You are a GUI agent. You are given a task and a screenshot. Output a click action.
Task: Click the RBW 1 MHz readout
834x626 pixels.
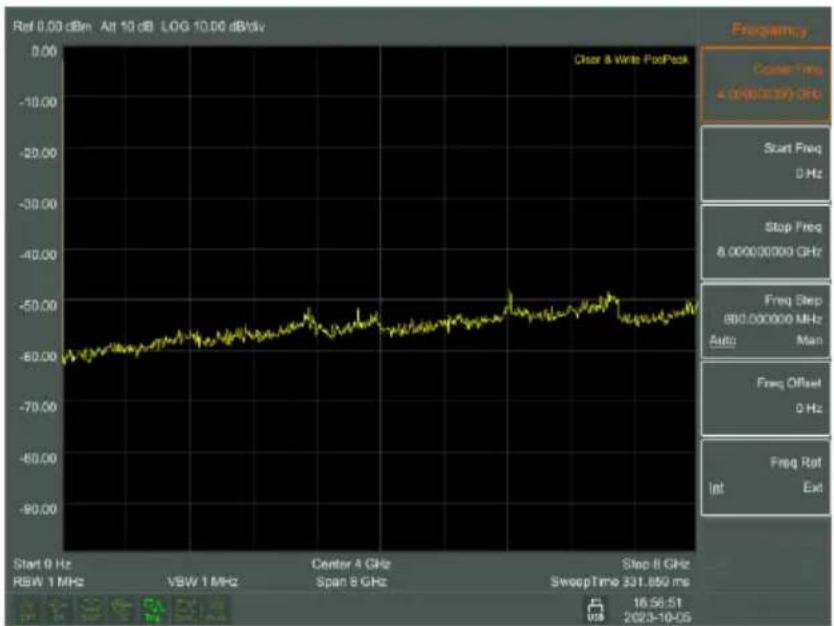pos(48,582)
